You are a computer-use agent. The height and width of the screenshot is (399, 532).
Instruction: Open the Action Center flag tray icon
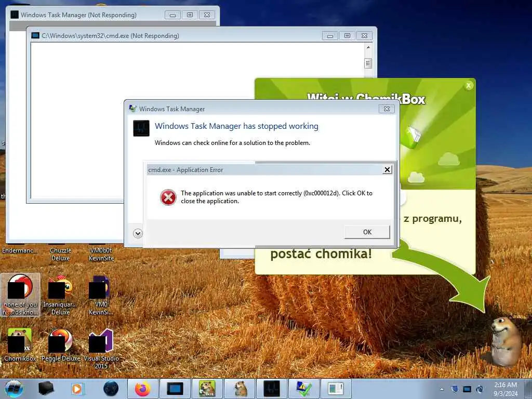(454, 389)
